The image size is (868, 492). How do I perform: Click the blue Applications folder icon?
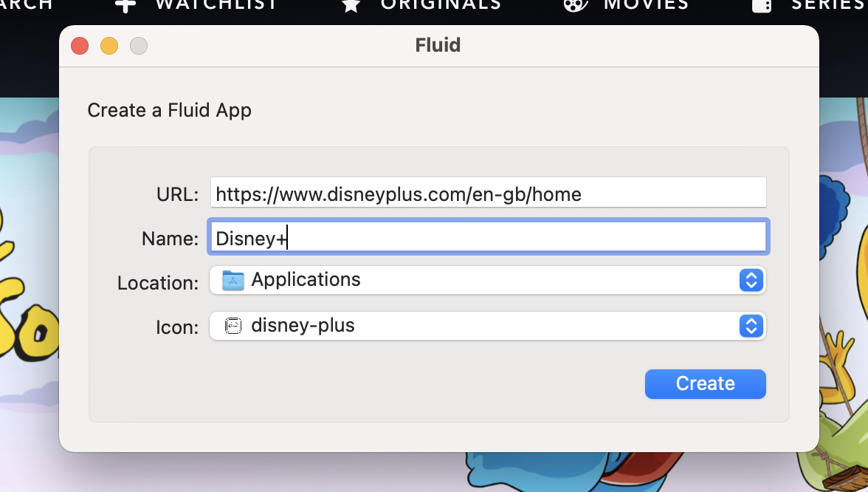click(x=233, y=280)
